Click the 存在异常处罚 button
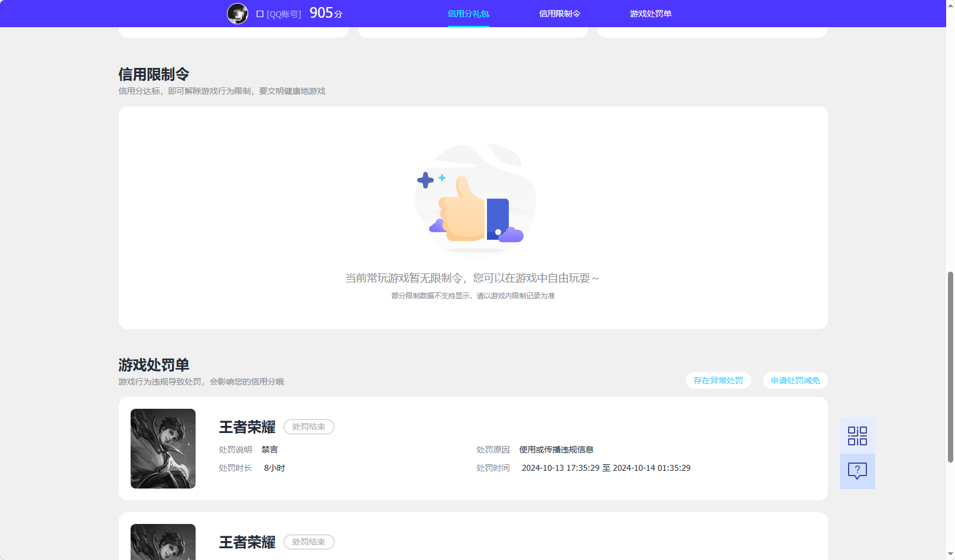This screenshot has width=955, height=560. pos(718,380)
